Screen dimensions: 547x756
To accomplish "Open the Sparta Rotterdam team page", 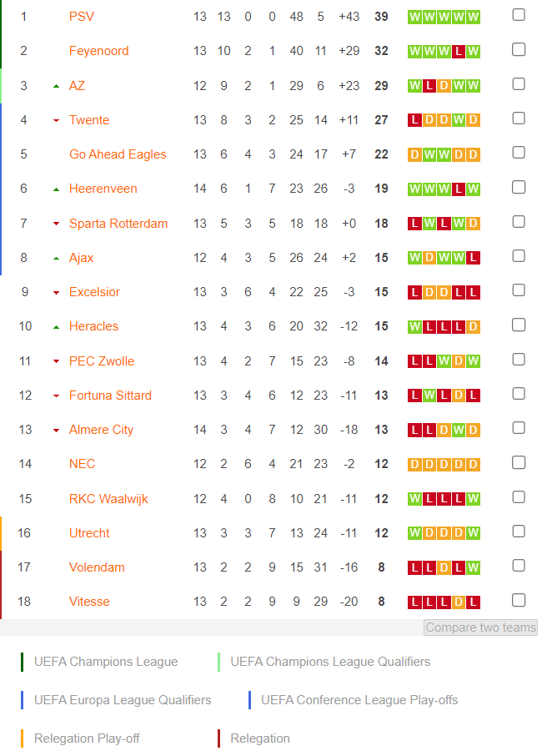I will (118, 224).
